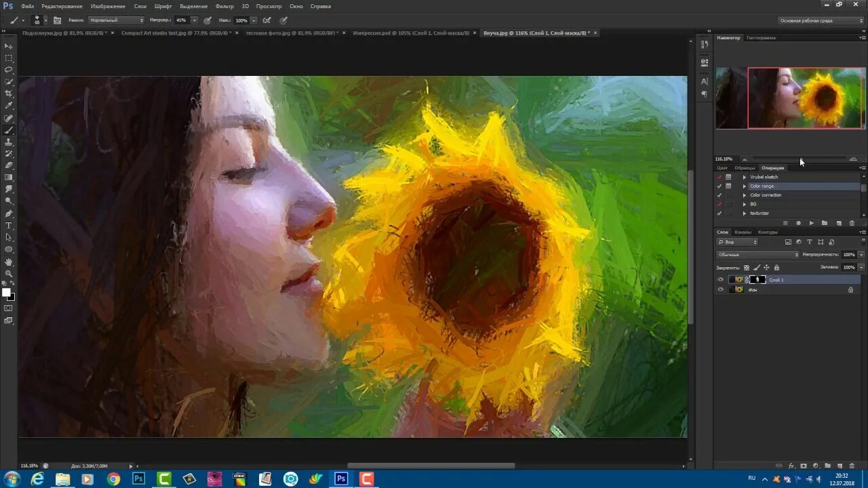Click the trash icon in the Операции panel

[x=852, y=223]
